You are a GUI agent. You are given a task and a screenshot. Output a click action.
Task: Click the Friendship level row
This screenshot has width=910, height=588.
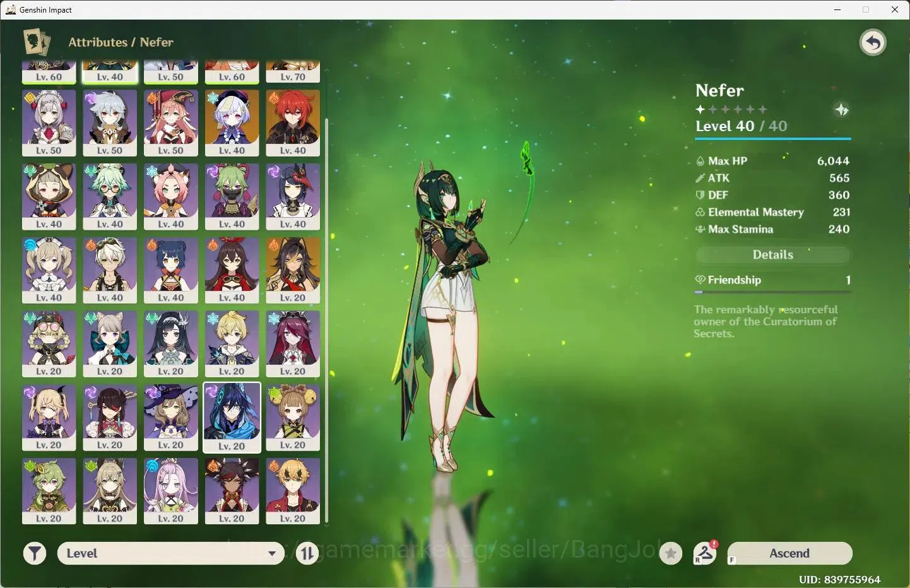pos(773,280)
